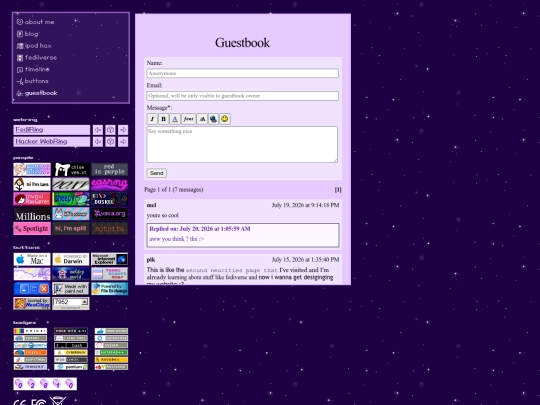Image resolution: width=540 pixels, height=405 pixels.
Task: Click the Made on a Mac badge
Action: click(32, 259)
